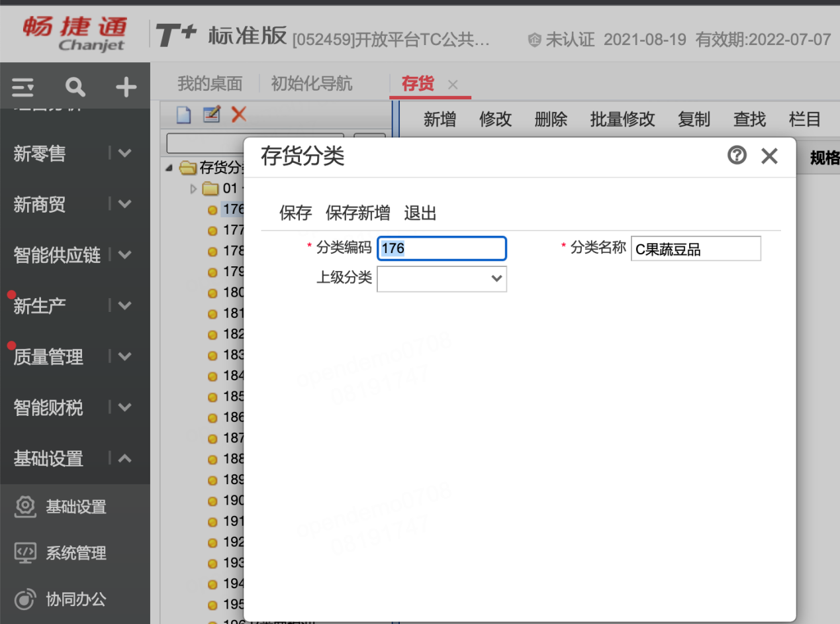Open 质量管理 sidebar section
Image resolution: width=840 pixels, height=624 pixels.
pyautogui.click(x=48, y=357)
